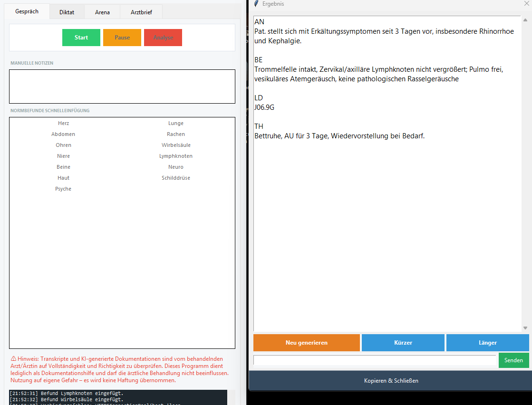
Task: Shorten the result with Kürzer
Action: [403, 343]
